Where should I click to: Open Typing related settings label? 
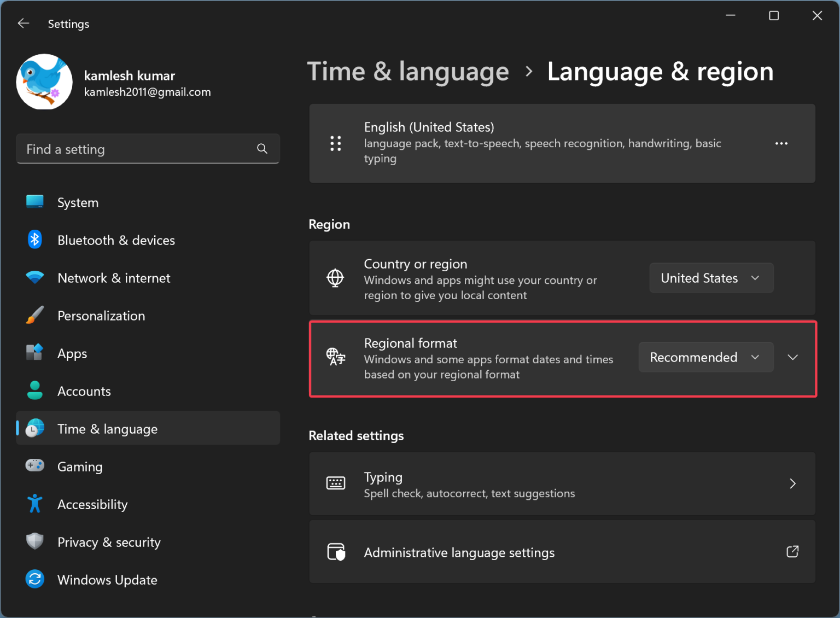[x=383, y=477]
